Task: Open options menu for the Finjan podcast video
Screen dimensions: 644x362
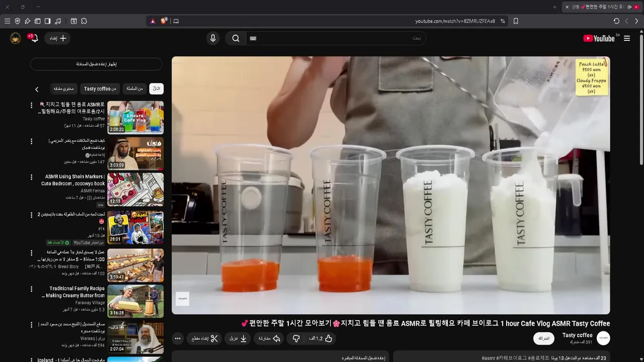Action: [x=31, y=141]
